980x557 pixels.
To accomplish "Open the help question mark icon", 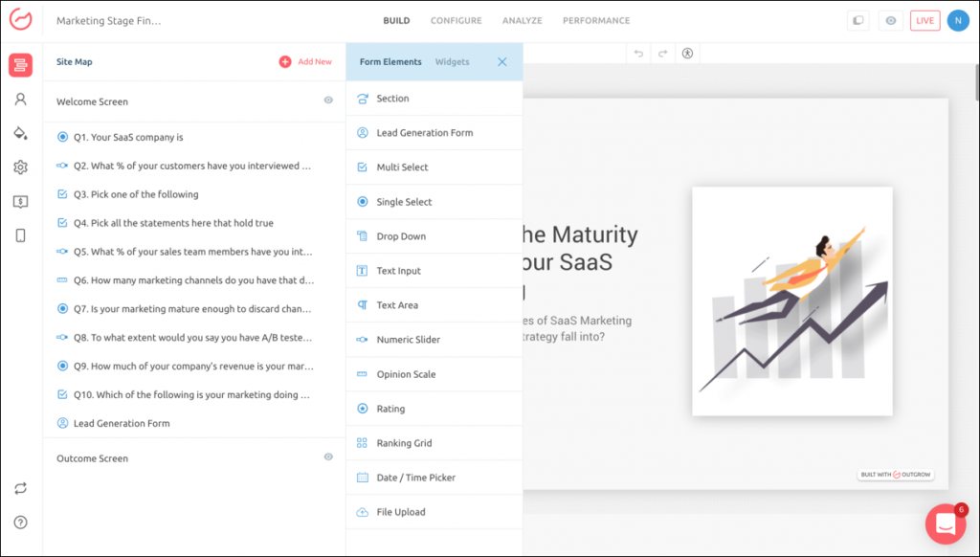I will [20, 523].
